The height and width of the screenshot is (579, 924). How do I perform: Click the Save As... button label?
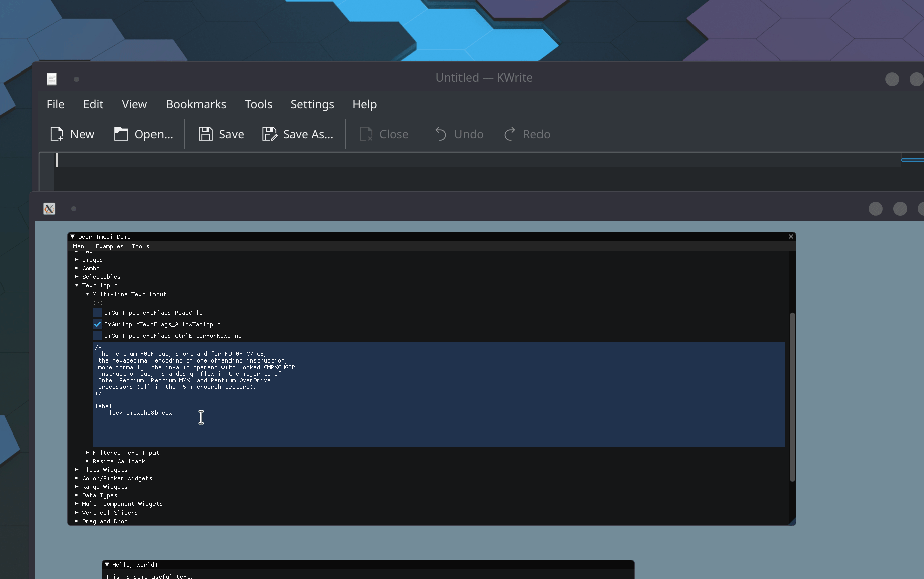(x=308, y=134)
